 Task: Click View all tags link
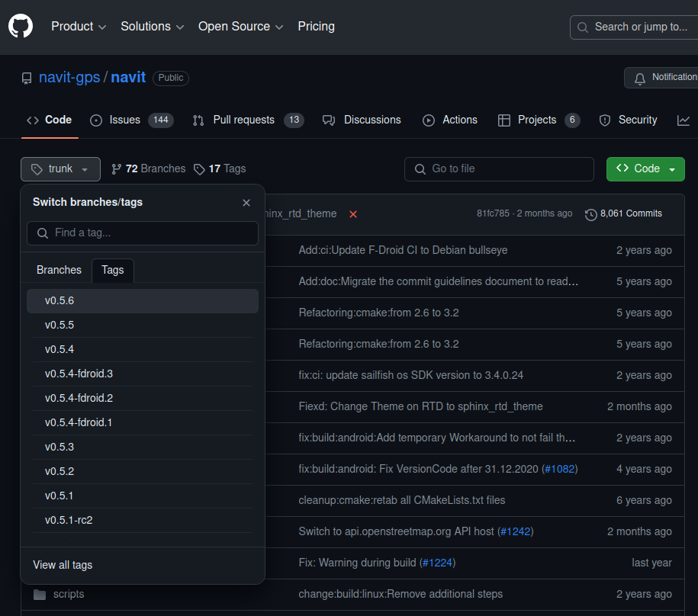point(63,565)
